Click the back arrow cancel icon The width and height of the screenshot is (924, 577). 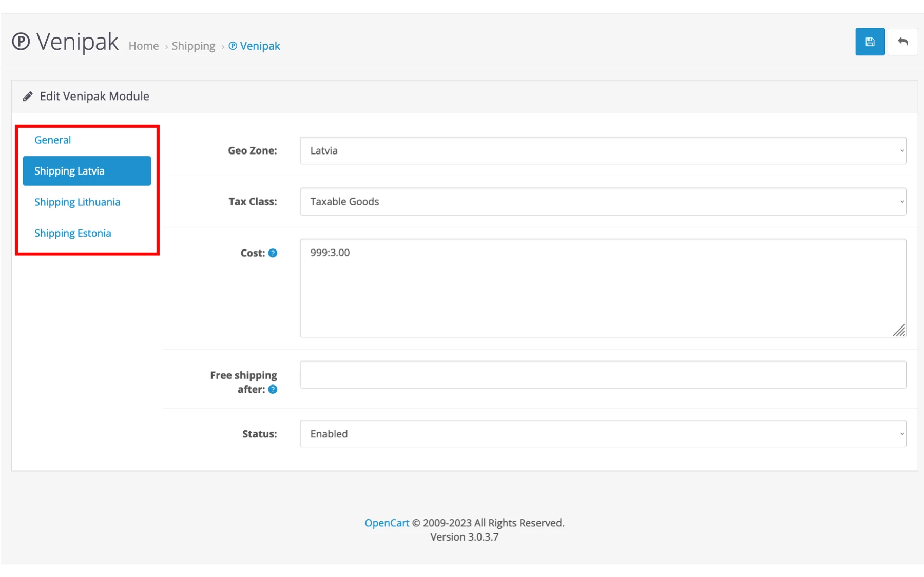tap(902, 42)
